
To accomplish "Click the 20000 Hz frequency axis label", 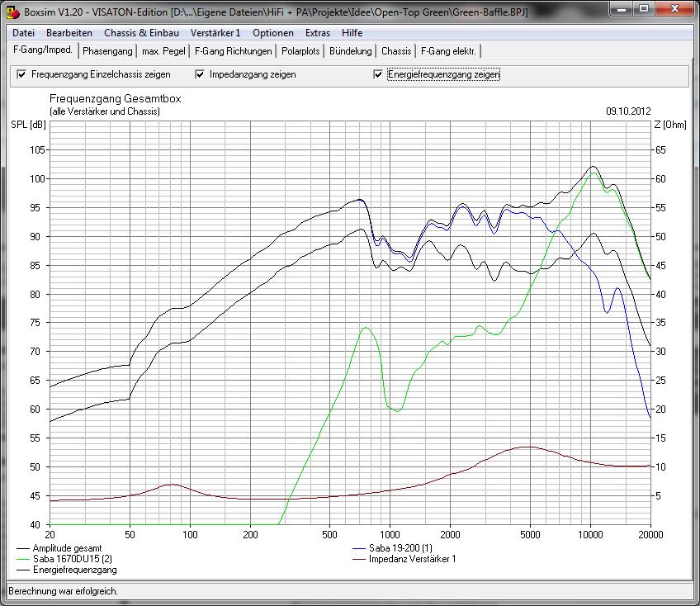I will point(650,534).
